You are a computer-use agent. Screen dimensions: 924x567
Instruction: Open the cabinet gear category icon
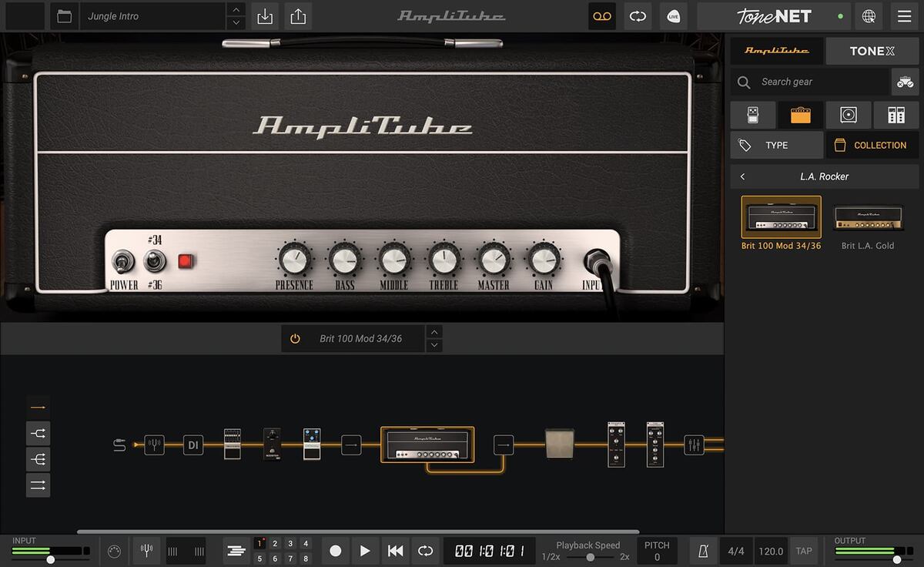tap(848, 114)
